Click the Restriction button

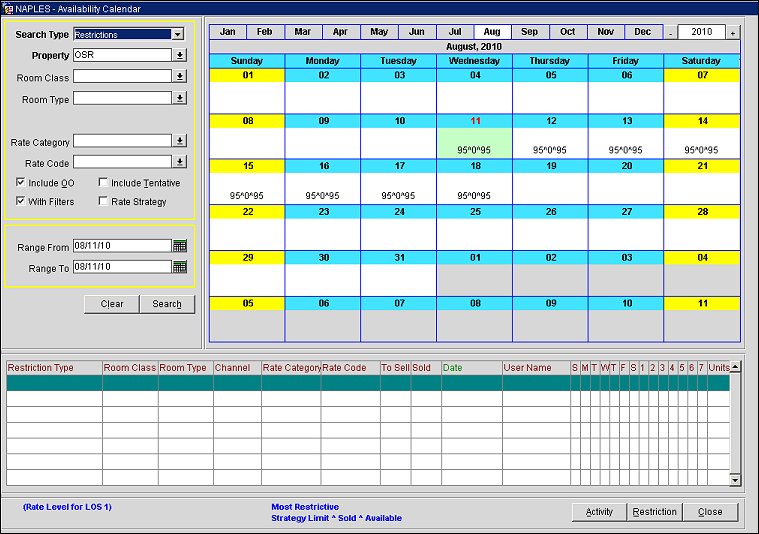[x=654, y=512]
